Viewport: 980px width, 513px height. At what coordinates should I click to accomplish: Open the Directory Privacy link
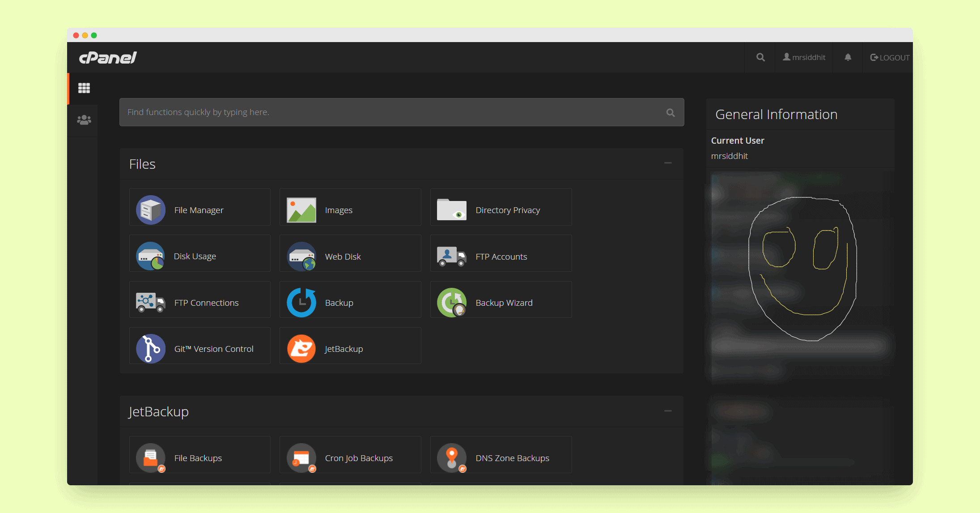click(x=508, y=210)
